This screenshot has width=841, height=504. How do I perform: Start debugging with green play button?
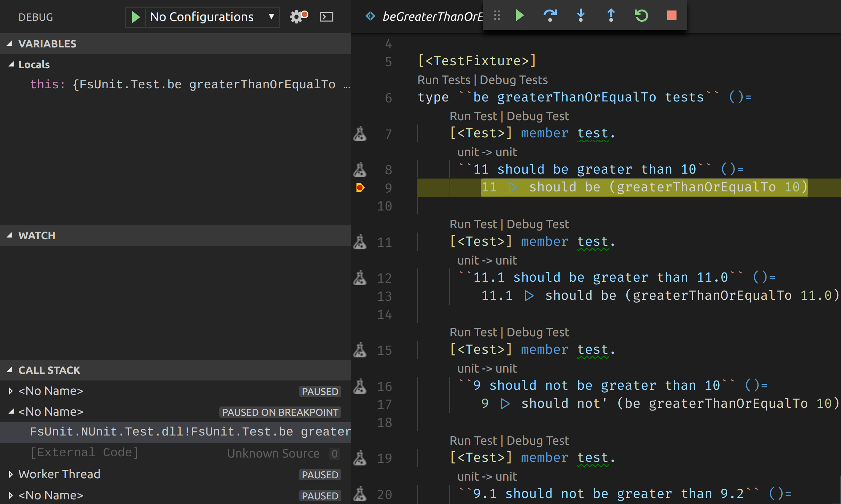point(136,17)
